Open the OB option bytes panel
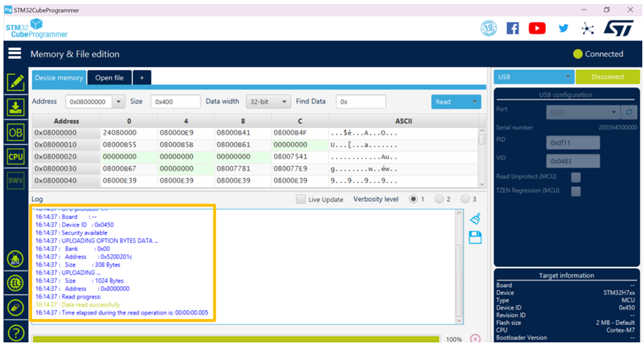 pyautogui.click(x=16, y=133)
